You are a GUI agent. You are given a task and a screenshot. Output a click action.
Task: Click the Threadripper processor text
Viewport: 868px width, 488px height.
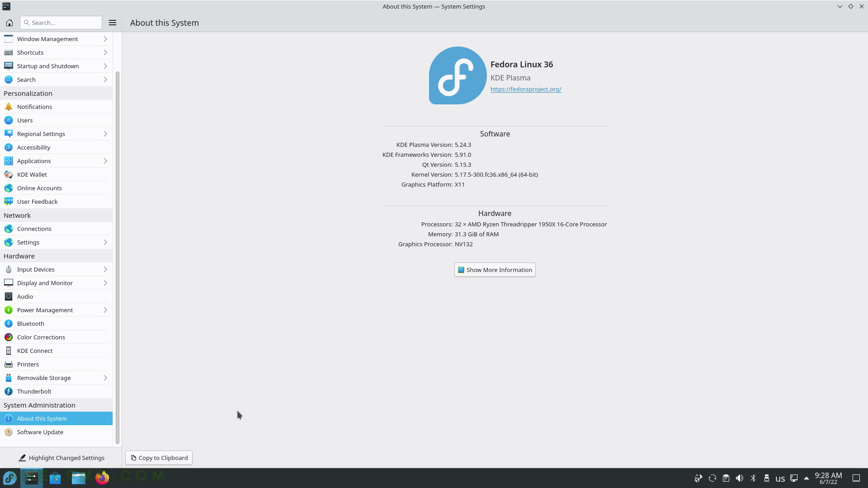[531, 224]
